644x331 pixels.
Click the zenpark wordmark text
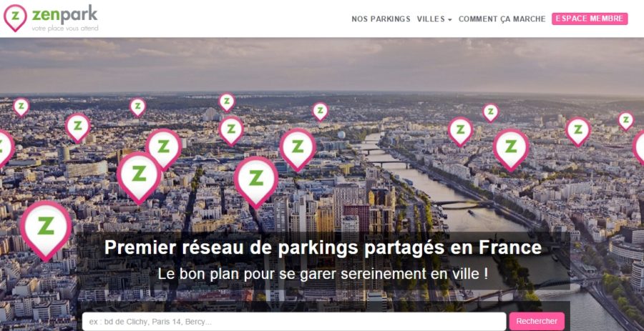[64, 15]
